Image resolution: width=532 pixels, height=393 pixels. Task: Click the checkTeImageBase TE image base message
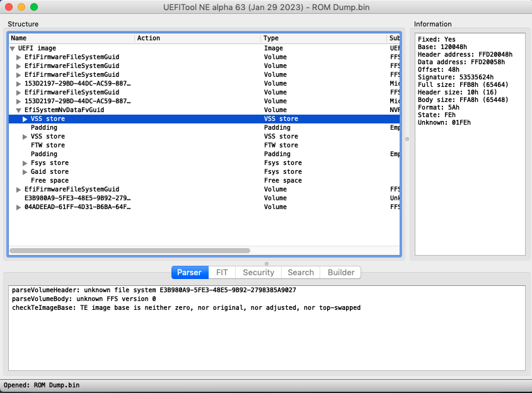pos(187,308)
